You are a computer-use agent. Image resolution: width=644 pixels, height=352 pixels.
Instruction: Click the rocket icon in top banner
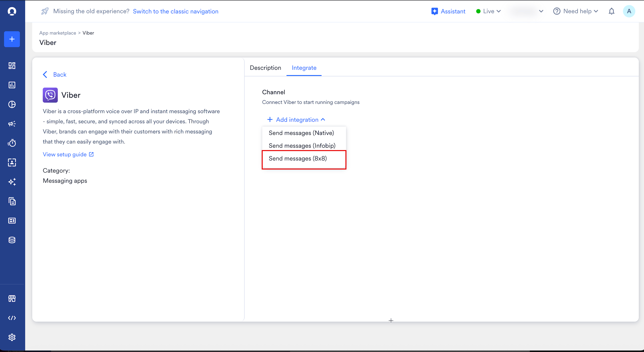click(45, 11)
